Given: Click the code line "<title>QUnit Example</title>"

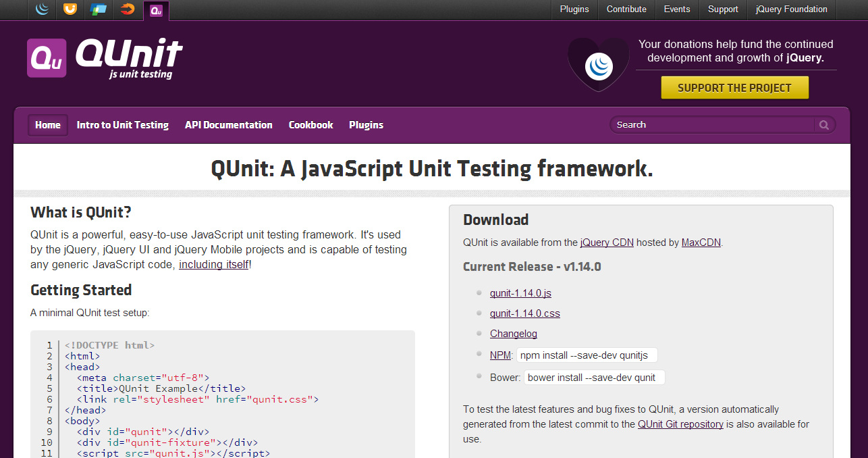Looking at the screenshot, I should [161, 388].
